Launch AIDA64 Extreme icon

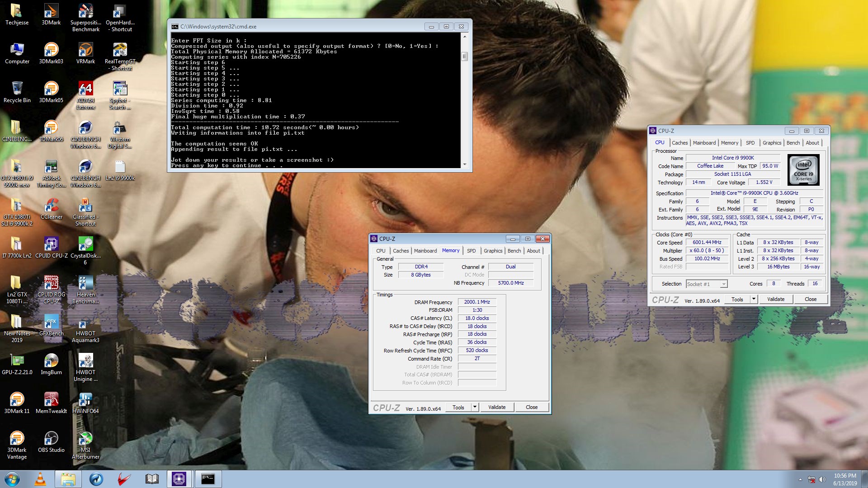pos(85,95)
